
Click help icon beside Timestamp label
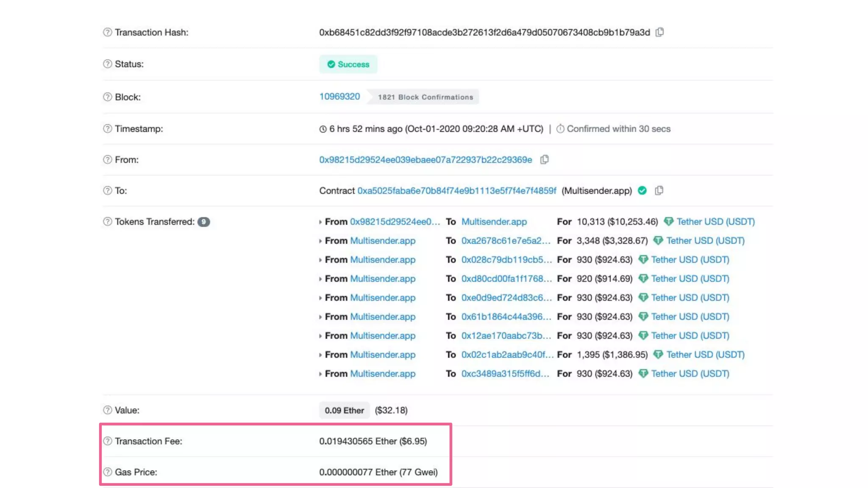[x=108, y=129]
